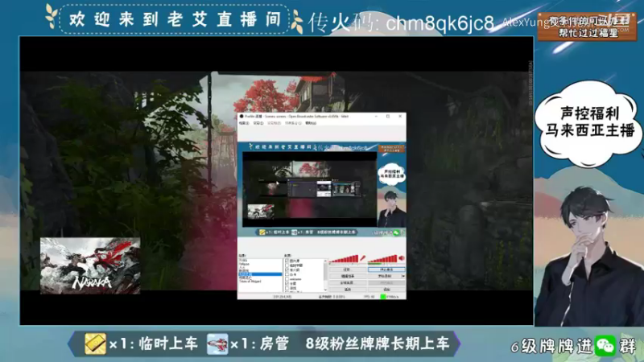Image resolution: width=644 pixels, height=362 pixels.
Task: Click the 停止串流 stop streaming button
Action: [x=386, y=269]
